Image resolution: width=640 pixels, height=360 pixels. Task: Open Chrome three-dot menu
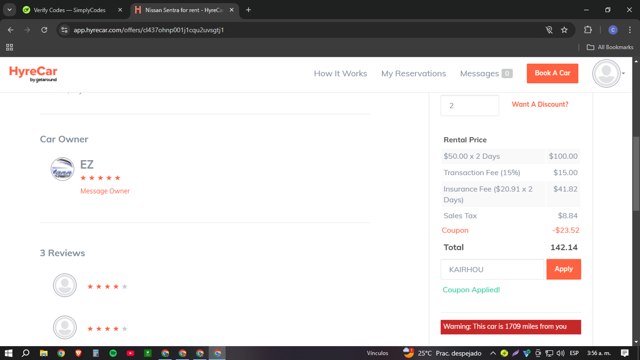[630, 30]
